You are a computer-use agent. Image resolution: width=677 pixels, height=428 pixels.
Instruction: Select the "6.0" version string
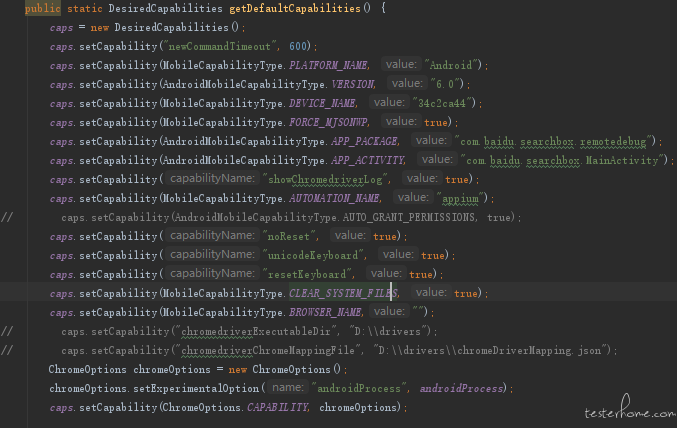point(445,84)
